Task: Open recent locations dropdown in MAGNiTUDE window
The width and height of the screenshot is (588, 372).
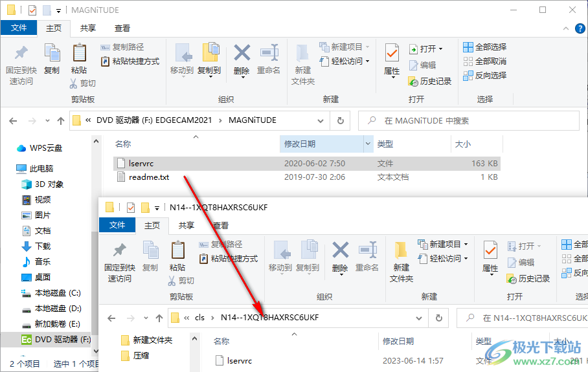Action: [47, 120]
